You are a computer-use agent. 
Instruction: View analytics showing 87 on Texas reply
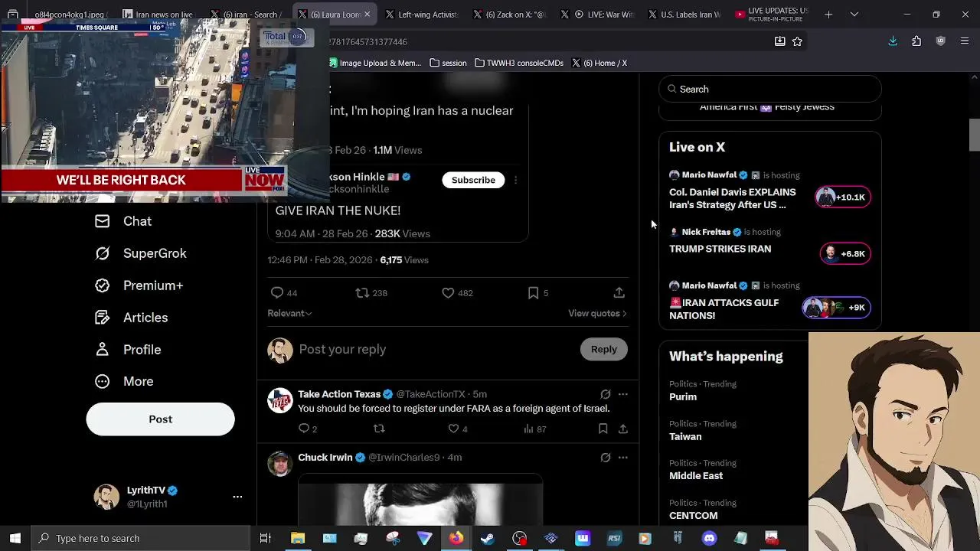click(x=534, y=429)
